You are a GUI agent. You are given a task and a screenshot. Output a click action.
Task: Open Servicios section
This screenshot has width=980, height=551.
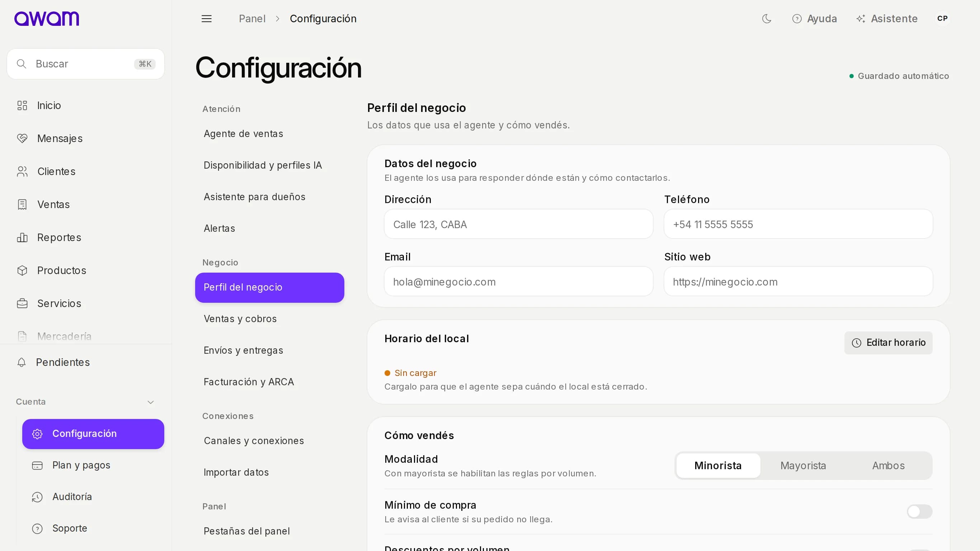(86, 303)
